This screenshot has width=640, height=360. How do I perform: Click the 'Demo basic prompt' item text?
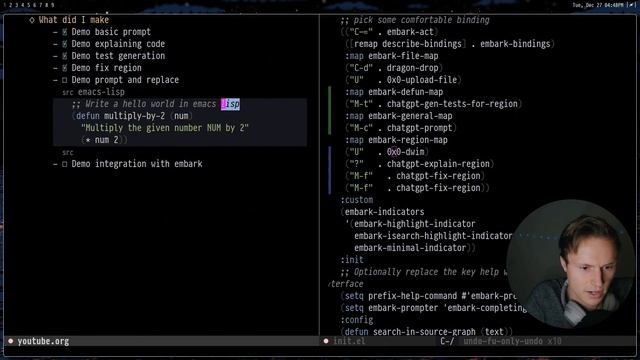[111, 32]
